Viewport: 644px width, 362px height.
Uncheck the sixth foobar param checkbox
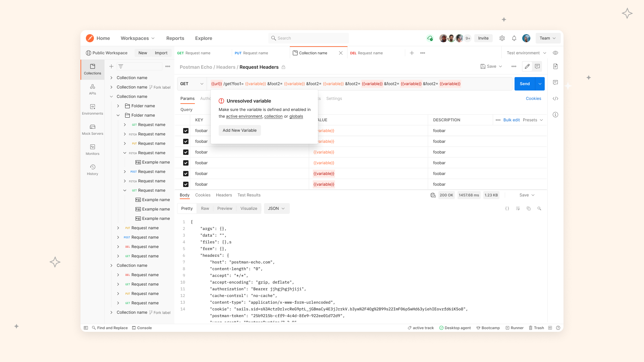(186, 184)
